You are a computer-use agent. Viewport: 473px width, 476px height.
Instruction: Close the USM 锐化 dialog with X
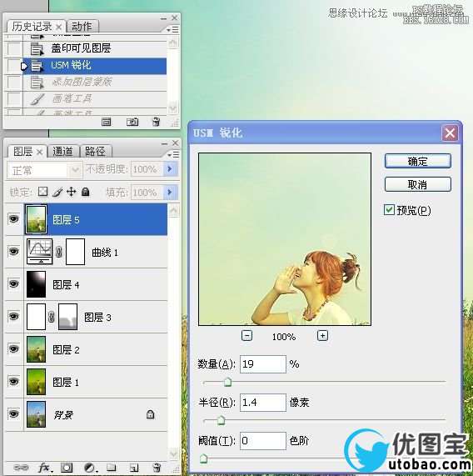(450, 133)
